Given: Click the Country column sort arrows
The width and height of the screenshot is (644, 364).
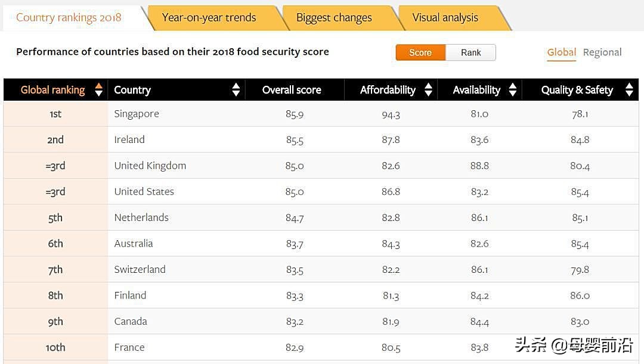Looking at the screenshot, I should click(236, 90).
